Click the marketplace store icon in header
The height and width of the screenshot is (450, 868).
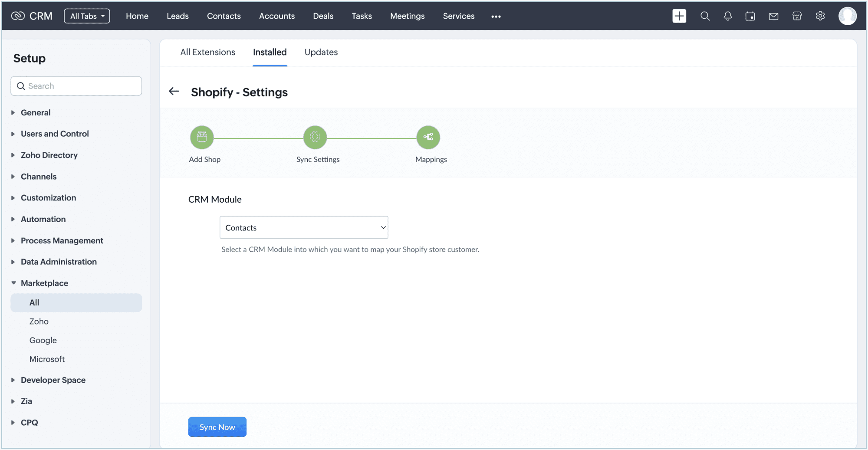click(797, 16)
